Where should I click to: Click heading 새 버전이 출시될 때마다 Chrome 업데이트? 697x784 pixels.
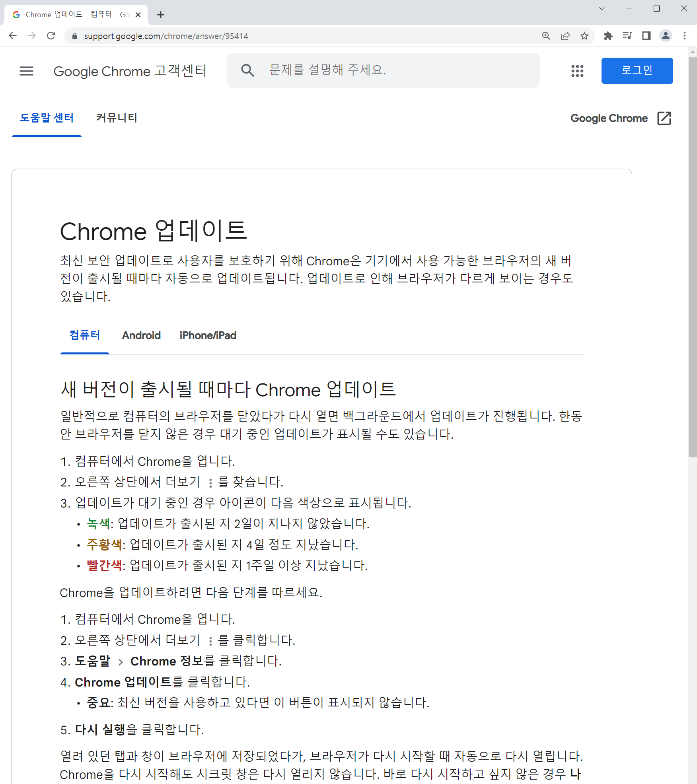[x=228, y=389]
